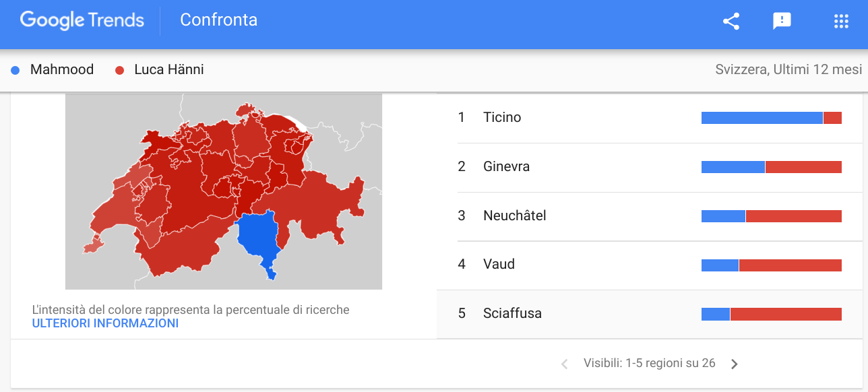
Task: Select the Ginevra region row
Action: pyautogui.click(x=650, y=167)
